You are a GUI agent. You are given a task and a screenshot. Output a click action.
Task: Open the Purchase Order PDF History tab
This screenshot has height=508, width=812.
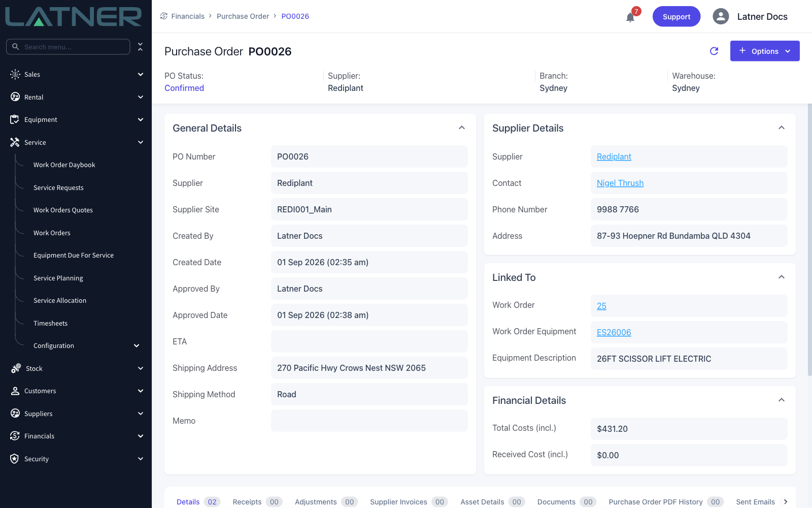click(x=666, y=502)
